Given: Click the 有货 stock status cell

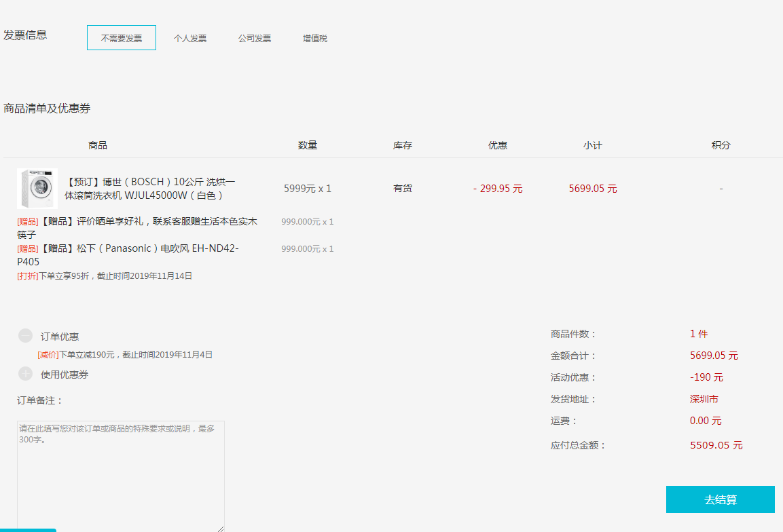Looking at the screenshot, I should point(403,188).
